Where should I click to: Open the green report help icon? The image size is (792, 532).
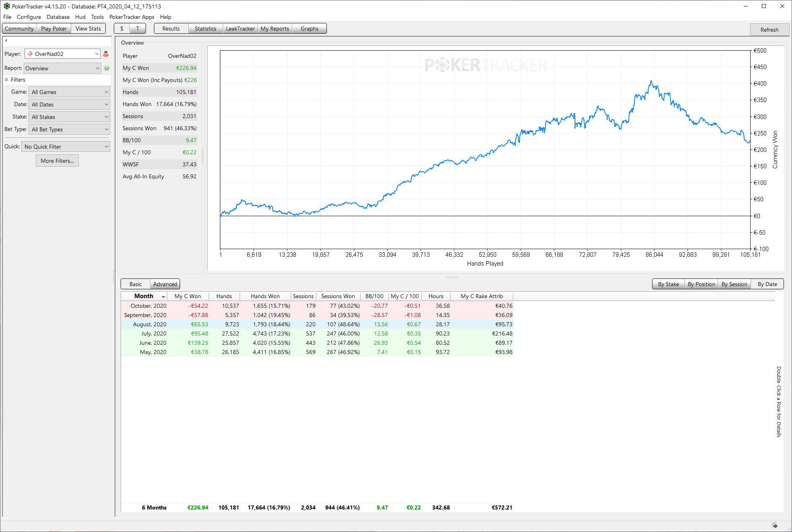[107, 68]
